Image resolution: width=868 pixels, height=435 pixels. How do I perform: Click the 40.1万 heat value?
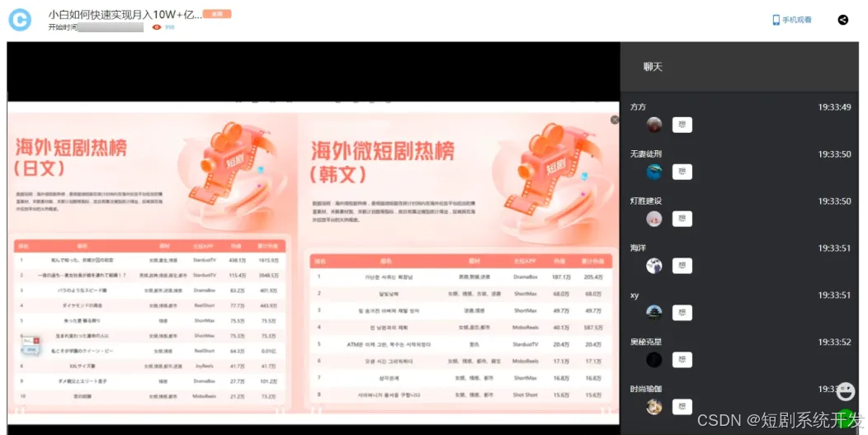(x=561, y=328)
